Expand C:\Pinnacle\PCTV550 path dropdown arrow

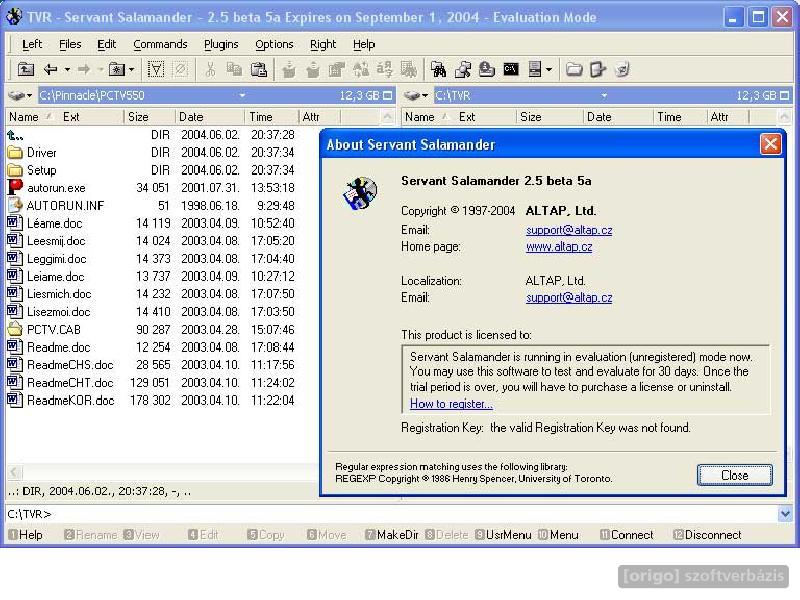(x=242, y=95)
